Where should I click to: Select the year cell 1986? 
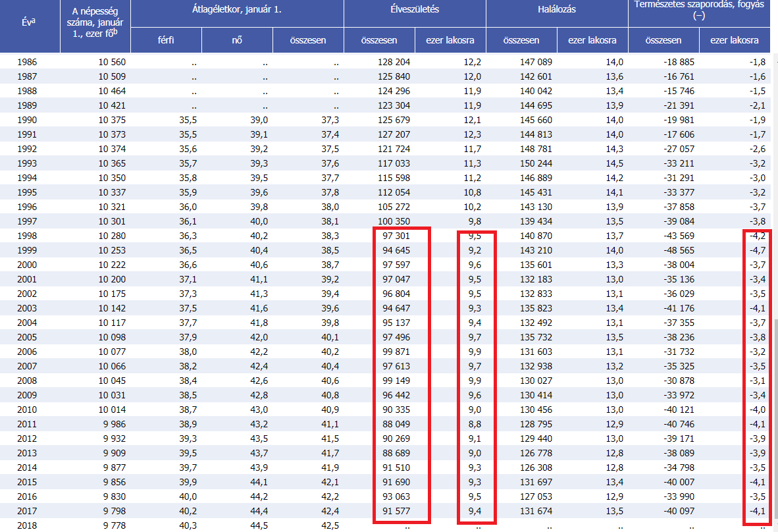(27, 62)
